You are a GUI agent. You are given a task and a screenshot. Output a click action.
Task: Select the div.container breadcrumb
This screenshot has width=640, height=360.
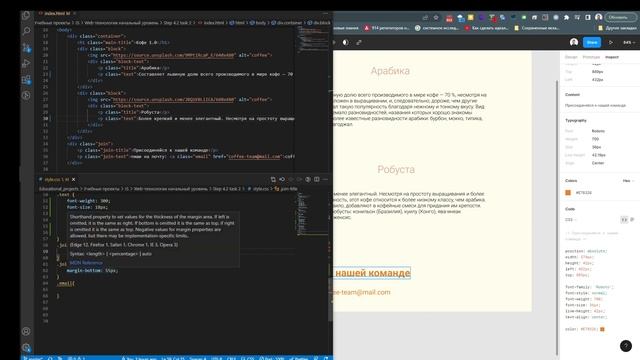coord(288,23)
